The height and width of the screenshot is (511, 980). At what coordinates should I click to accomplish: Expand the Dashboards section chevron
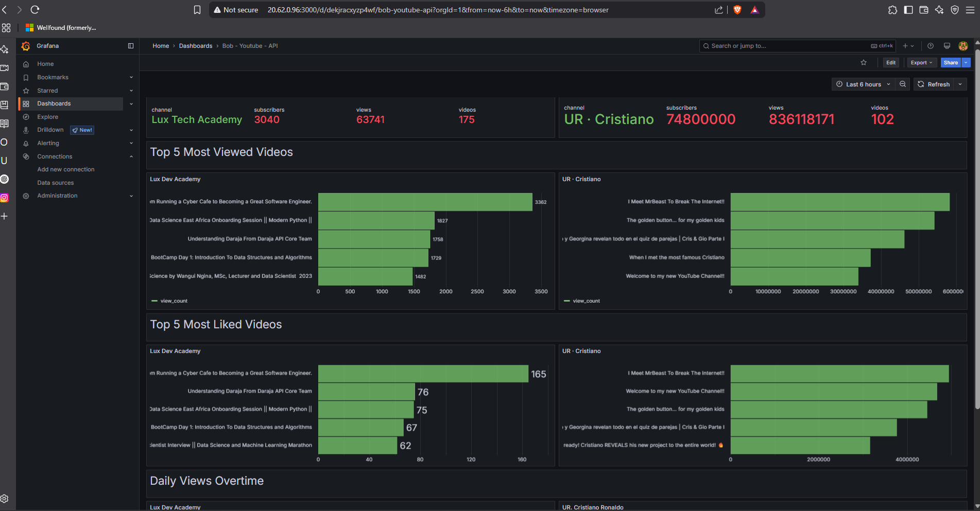[x=131, y=103]
